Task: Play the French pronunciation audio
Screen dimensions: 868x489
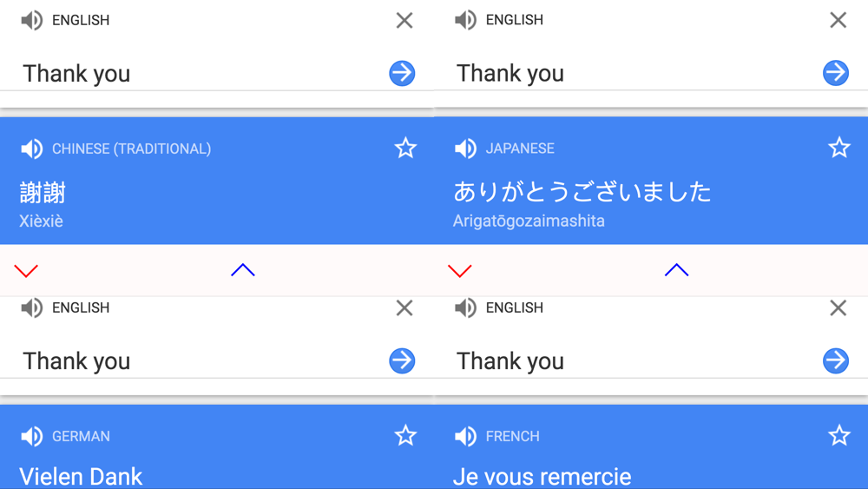Action: 465,436
